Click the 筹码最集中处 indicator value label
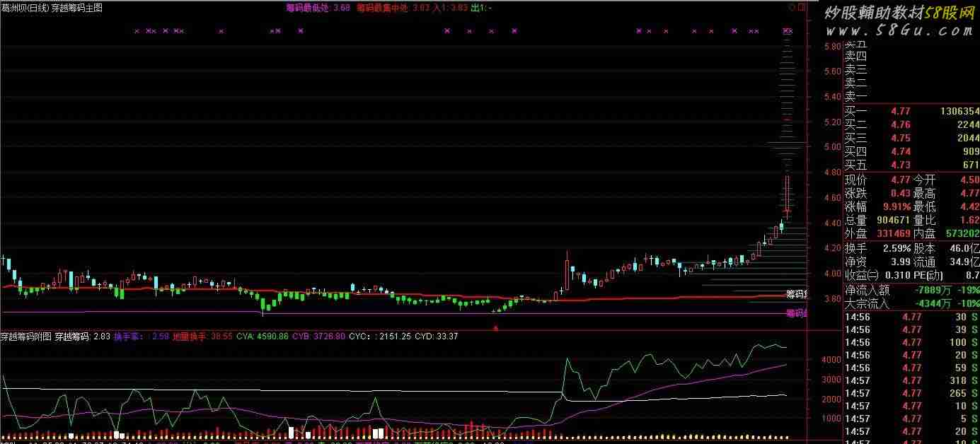 coord(382,8)
